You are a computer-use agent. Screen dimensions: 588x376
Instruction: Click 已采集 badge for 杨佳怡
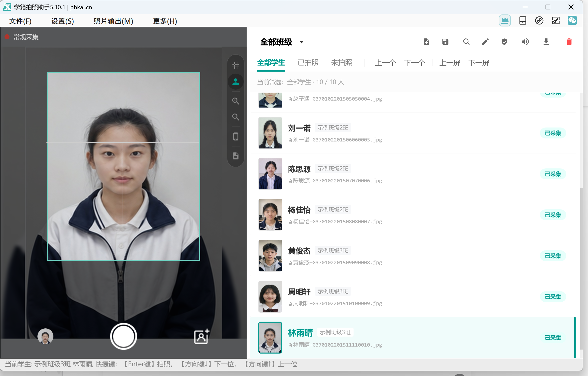553,215
